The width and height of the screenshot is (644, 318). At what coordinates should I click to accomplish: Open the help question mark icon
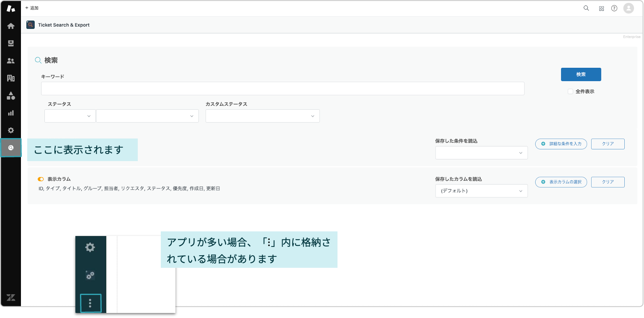coord(614,8)
